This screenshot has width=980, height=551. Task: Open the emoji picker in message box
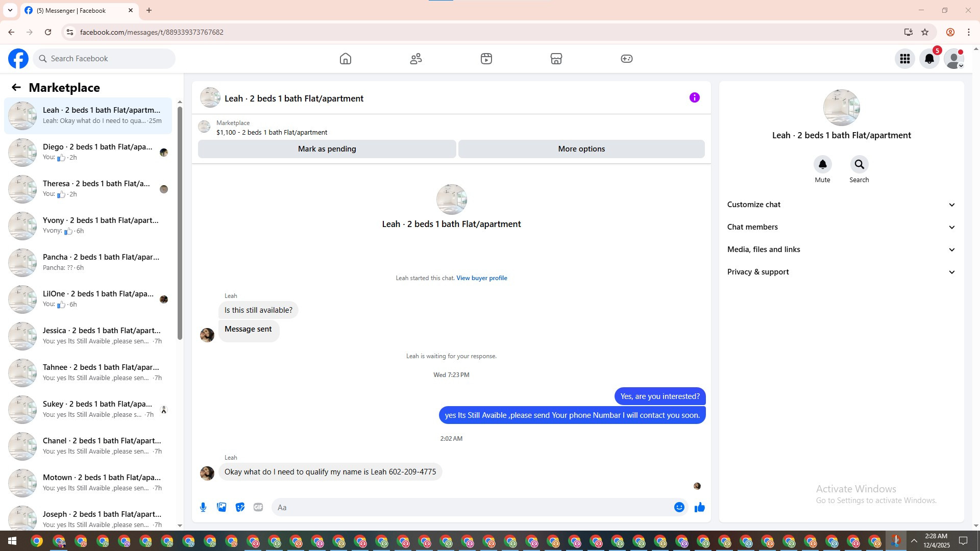pos(679,507)
